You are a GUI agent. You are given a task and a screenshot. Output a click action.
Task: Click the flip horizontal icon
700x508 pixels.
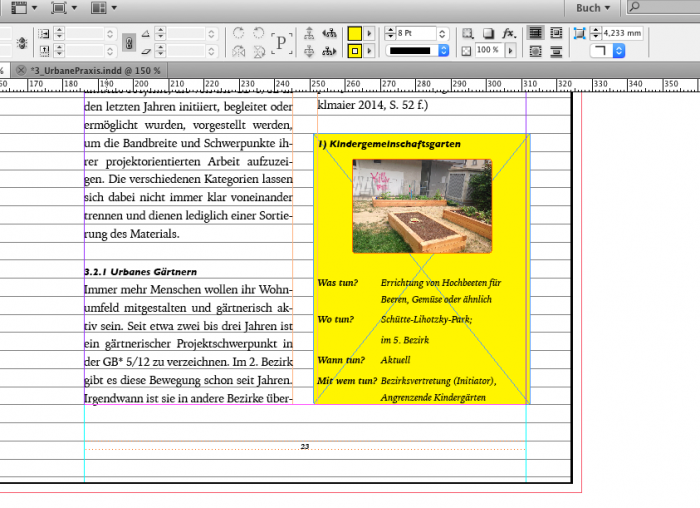tap(239, 51)
